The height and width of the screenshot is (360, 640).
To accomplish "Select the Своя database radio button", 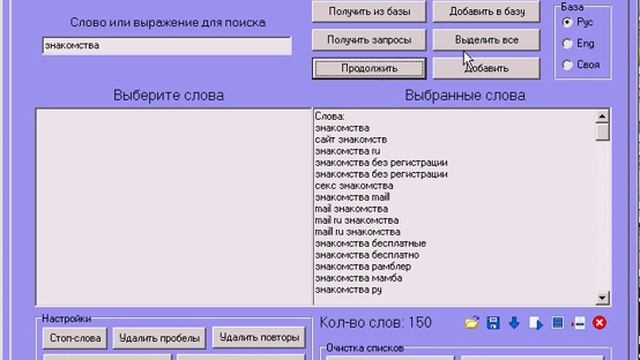I will [567, 64].
